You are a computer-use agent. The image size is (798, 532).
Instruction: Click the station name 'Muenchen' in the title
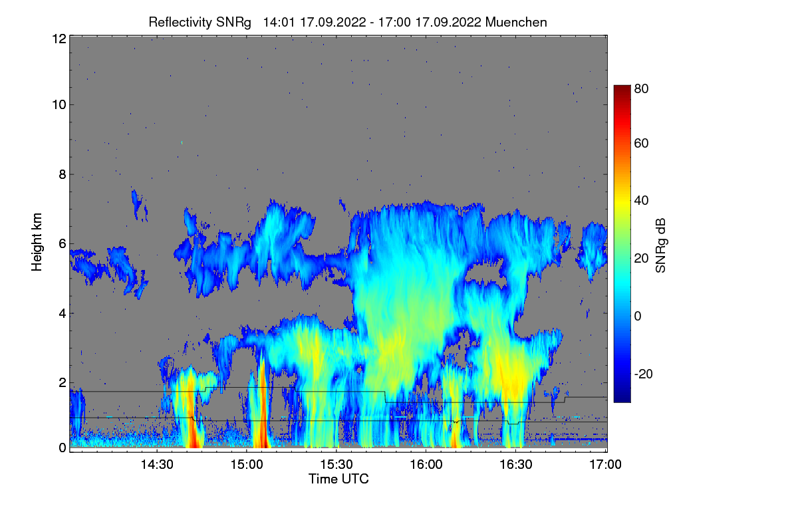click(x=517, y=22)
